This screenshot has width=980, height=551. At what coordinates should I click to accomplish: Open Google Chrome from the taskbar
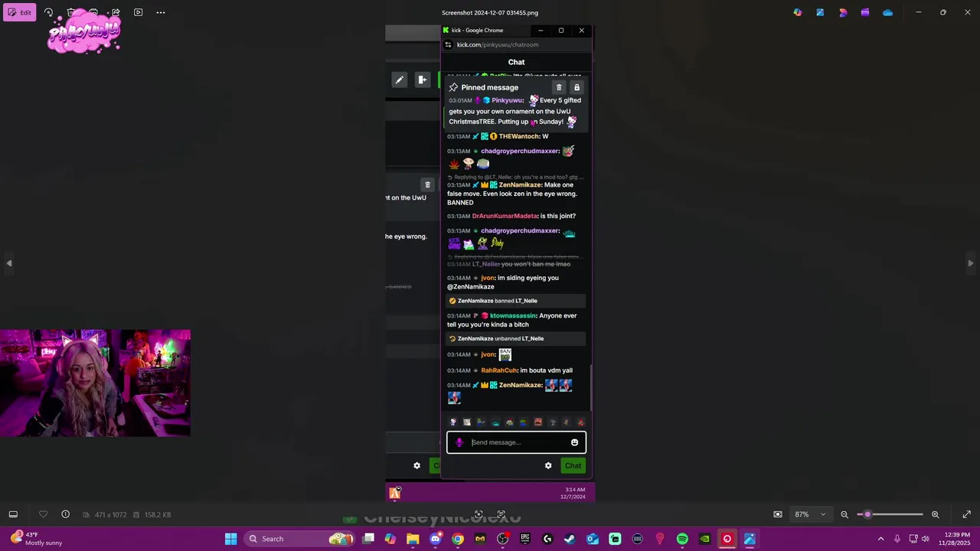(458, 539)
